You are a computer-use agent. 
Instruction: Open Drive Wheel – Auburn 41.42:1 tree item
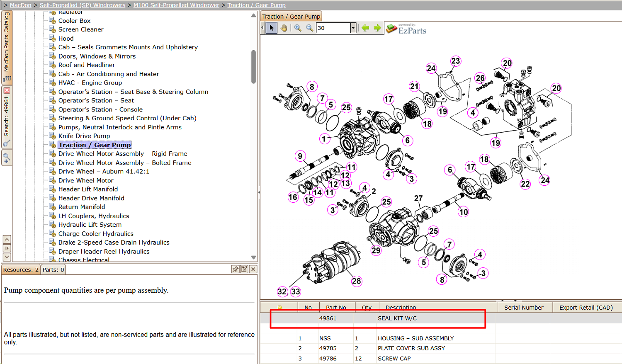(104, 171)
